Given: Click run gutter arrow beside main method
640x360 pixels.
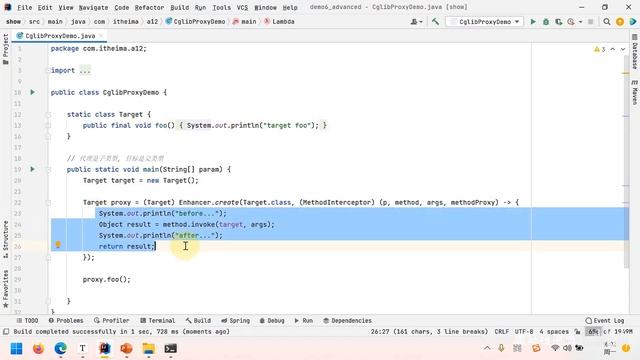Looking at the screenshot, I should 32,169.
